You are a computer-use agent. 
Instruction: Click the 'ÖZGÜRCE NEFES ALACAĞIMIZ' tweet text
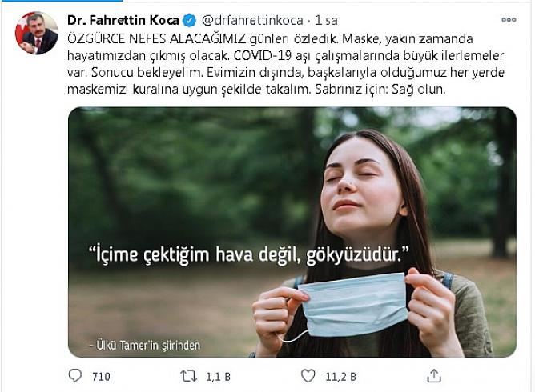tap(157, 39)
